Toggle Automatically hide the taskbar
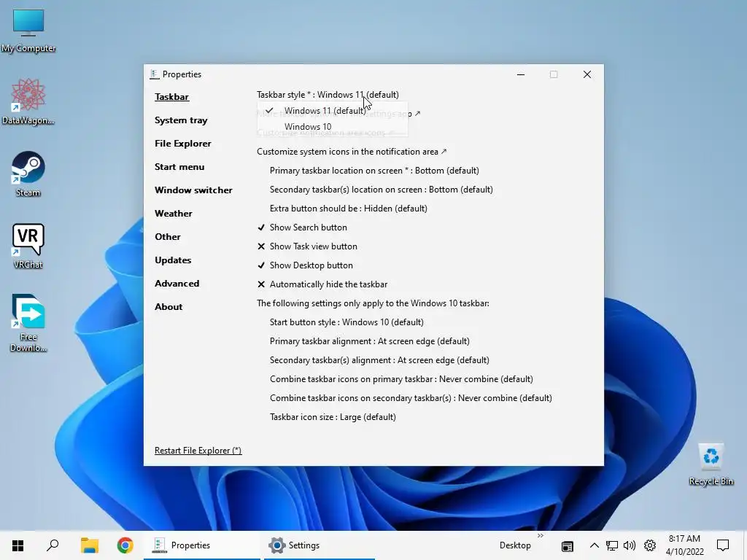Screen dimensions: 747x560 pos(322,284)
